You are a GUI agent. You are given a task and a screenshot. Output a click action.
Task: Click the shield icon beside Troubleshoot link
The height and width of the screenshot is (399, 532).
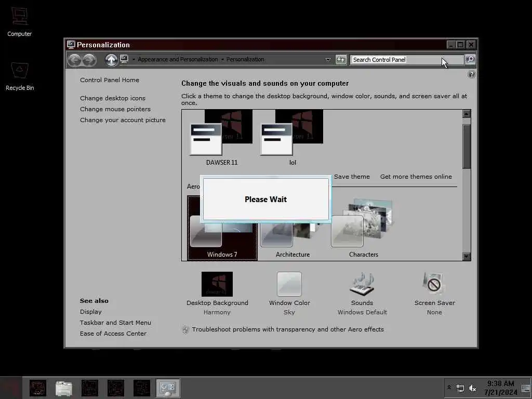[185, 329]
